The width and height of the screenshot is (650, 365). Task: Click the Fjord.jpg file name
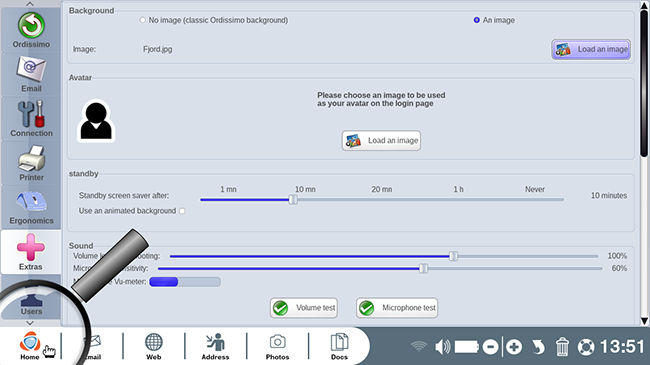click(158, 49)
